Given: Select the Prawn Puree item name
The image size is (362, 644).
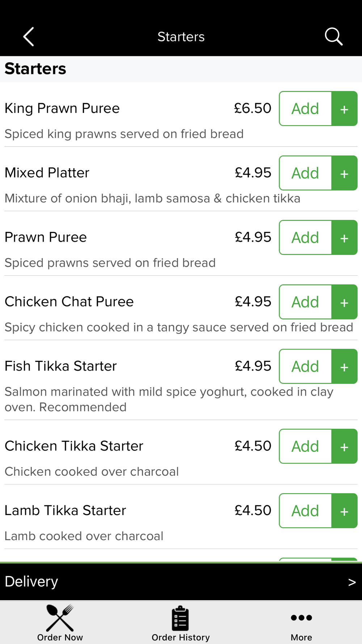Looking at the screenshot, I should point(46,237).
